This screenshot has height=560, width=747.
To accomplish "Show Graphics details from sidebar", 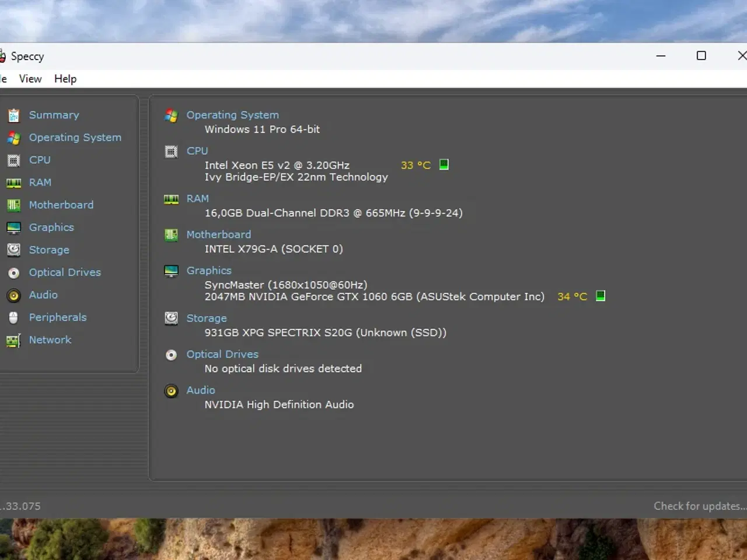I will [51, 228].
